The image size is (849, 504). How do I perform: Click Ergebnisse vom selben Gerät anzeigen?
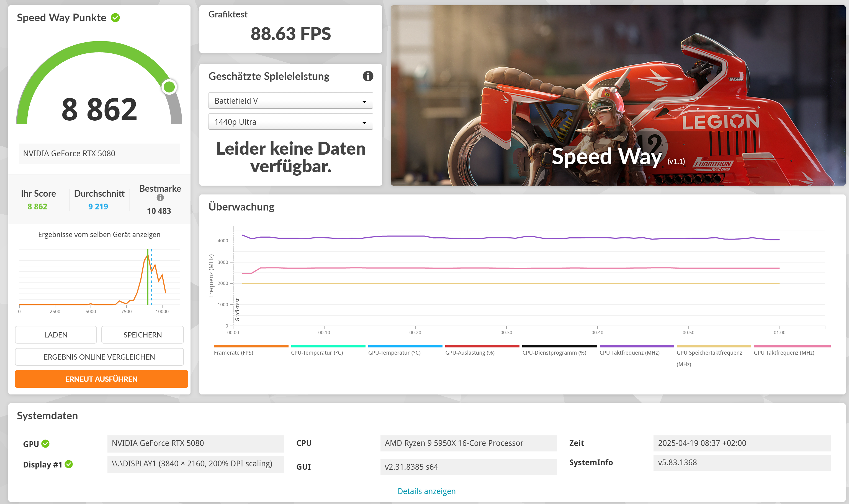(99, 235)
